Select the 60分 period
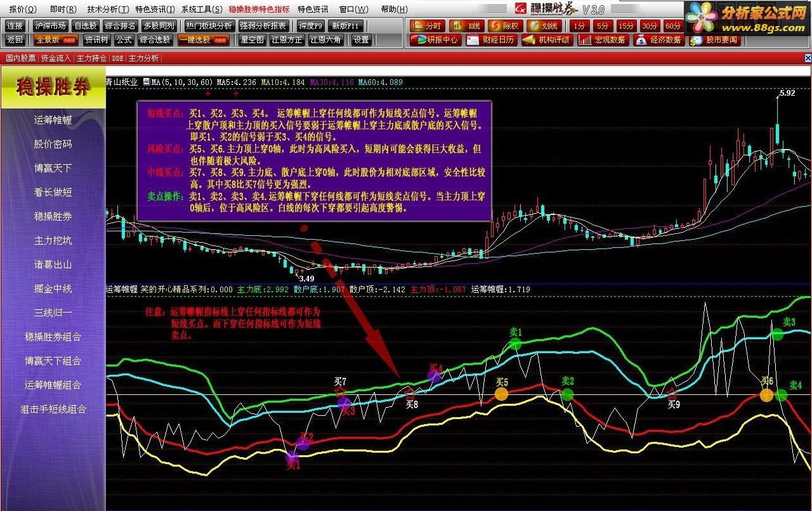This screenshot has height=511, width=812. point(673,26)
